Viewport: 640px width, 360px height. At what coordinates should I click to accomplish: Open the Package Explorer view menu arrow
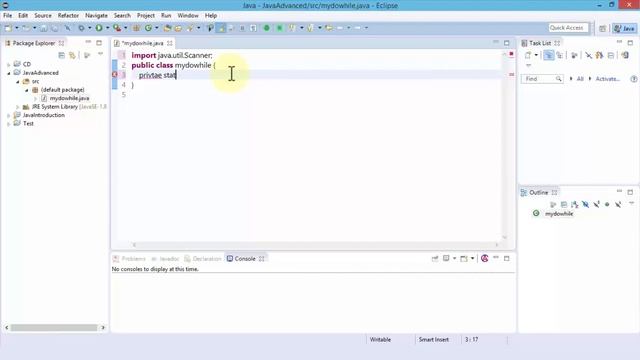(100, 54)
